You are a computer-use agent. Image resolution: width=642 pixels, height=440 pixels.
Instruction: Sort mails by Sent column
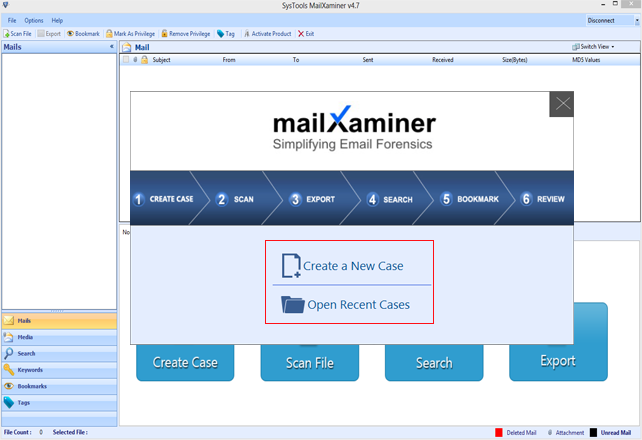coord(368,60)
